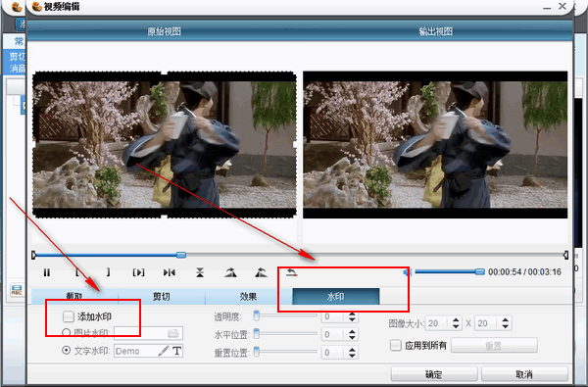
Task: Click the 输出视图 header
Action: 436,31
